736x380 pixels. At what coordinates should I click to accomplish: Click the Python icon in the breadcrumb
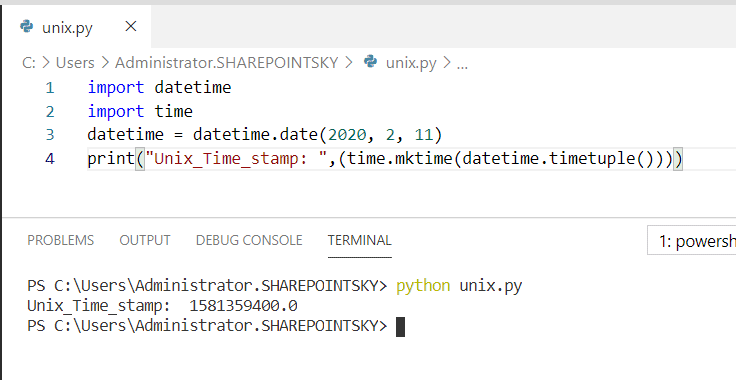pyautogui.click(x=371, y=61)
